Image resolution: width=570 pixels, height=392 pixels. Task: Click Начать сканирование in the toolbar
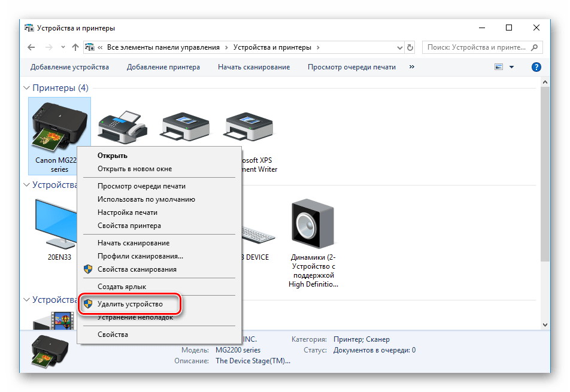coord(254,67)
